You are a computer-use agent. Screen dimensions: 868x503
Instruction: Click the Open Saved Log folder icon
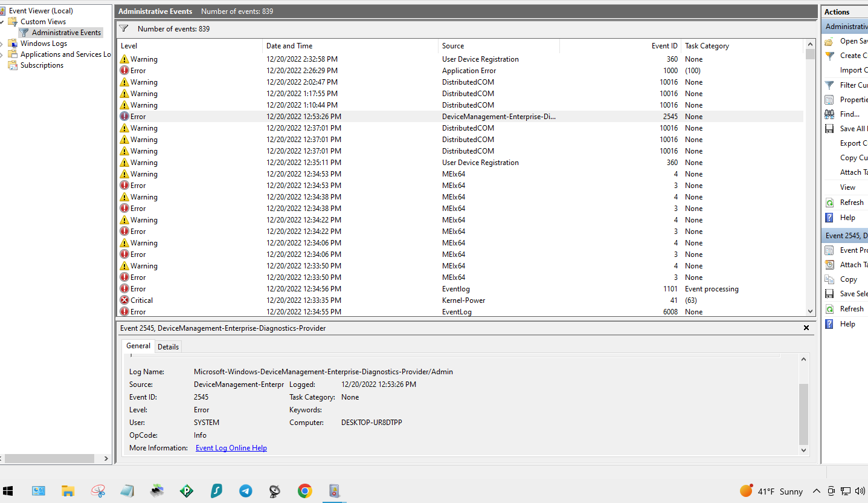coord(829,41)
